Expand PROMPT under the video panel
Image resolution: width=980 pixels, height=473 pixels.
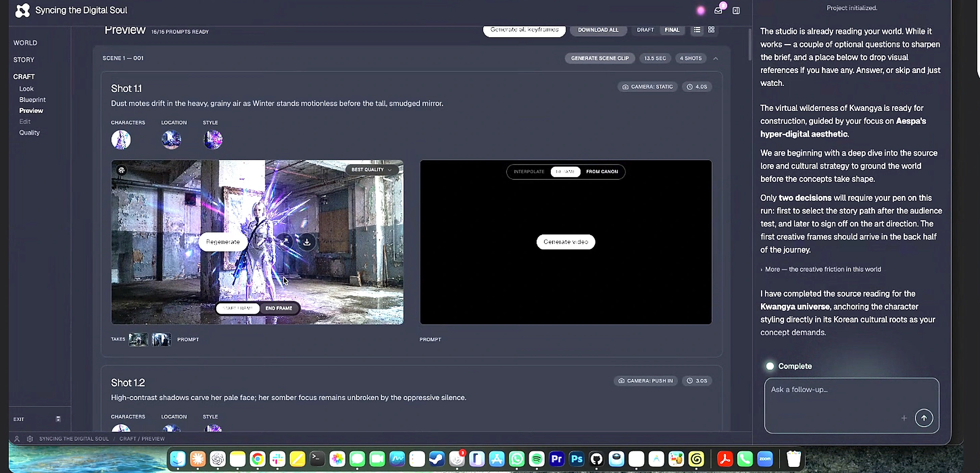click(x=430, y=339)
